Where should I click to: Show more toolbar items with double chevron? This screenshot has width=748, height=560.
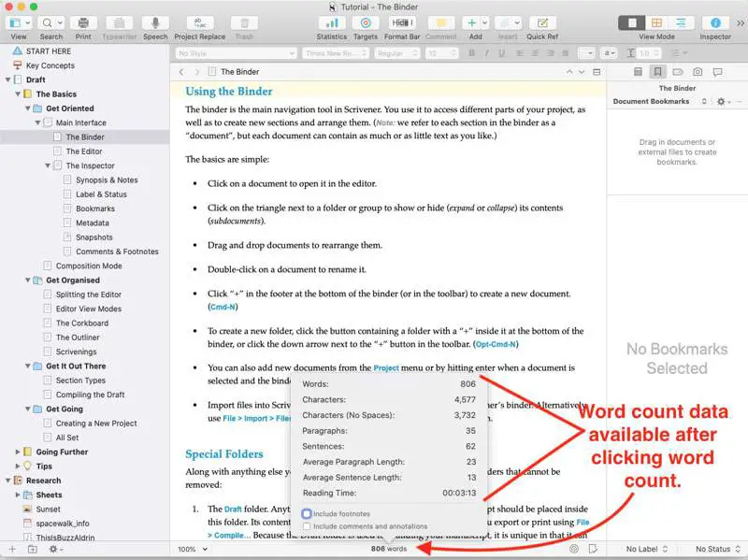coord(741,22)
